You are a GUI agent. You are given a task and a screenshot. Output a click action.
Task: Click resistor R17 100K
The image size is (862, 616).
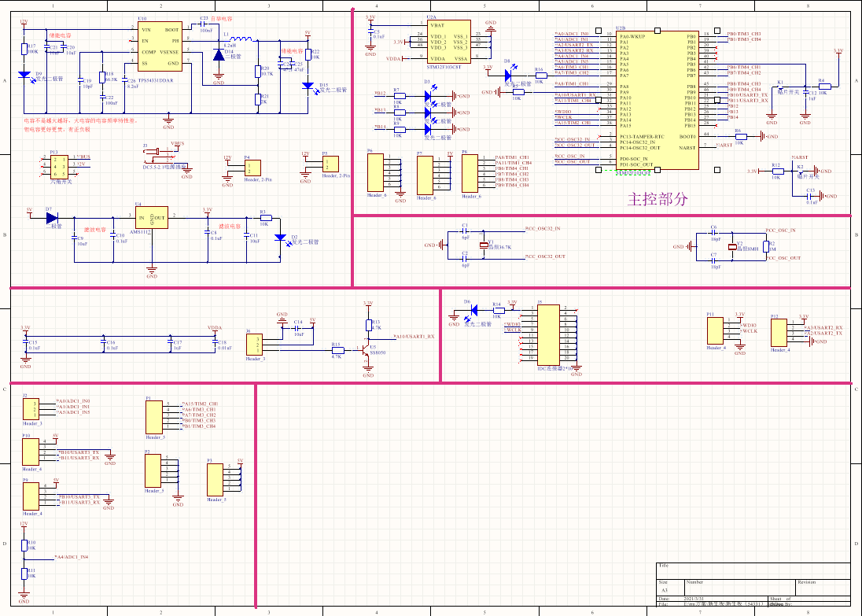coord(24,49)
